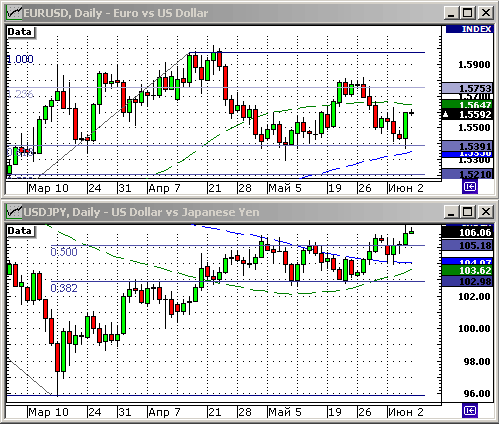Click the USDJPY chart window icon
This screenshot has width=499, height=424.
[x=14, y=212]
